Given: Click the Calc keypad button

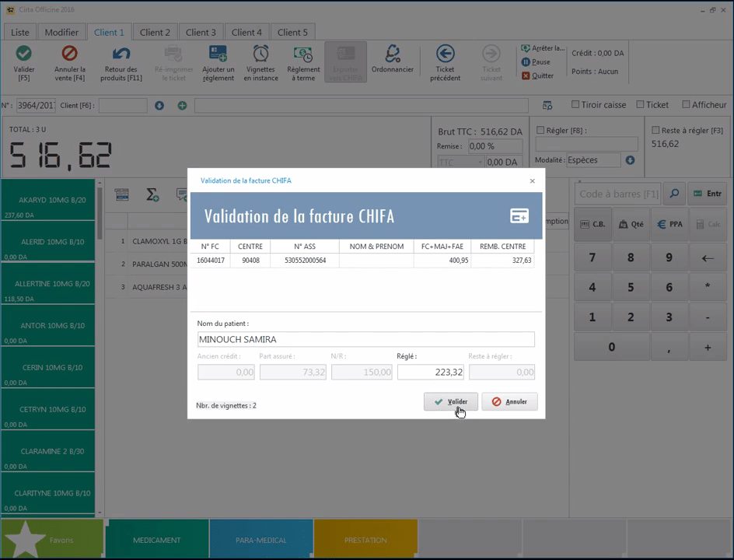Looking at the screenshot, I should 708,224.
